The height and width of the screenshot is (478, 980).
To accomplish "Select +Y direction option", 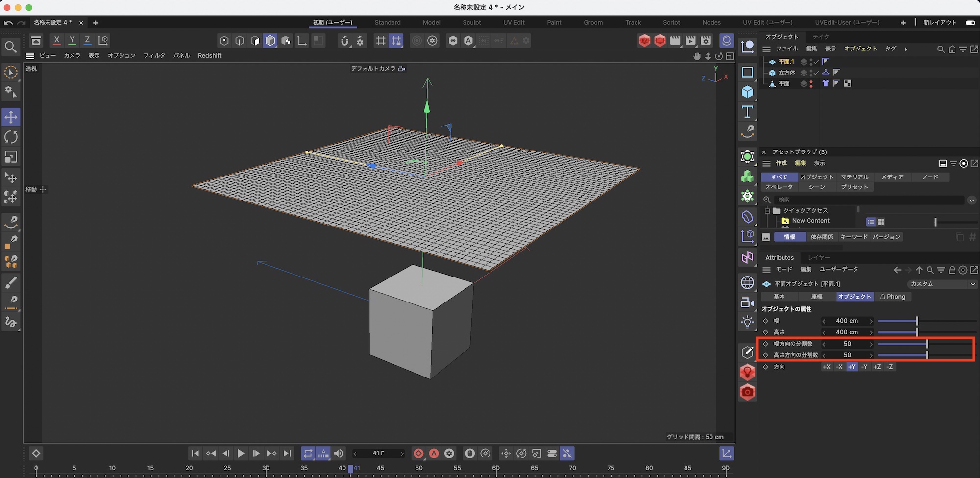I will coord(852,367).
